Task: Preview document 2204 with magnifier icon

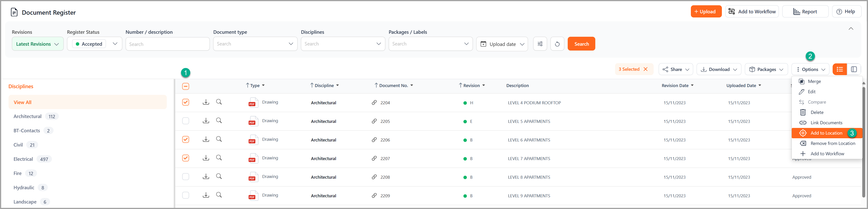Action: [x=219, y=102]
